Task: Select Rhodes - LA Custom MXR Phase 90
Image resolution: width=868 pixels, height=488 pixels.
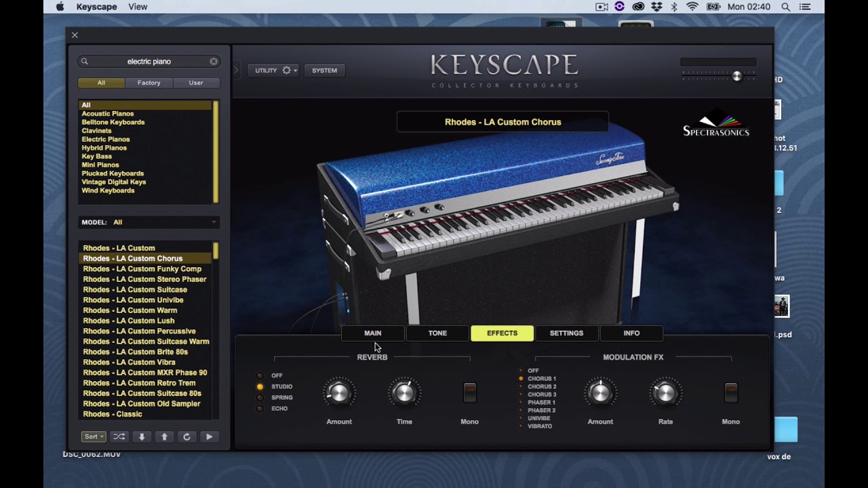Action: pos(145,373)
